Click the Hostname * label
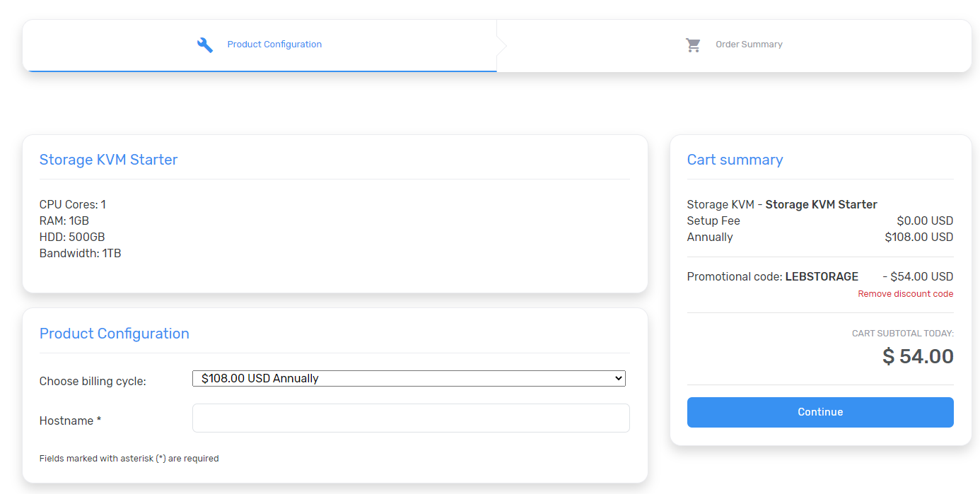 click(x=70, y=421)
